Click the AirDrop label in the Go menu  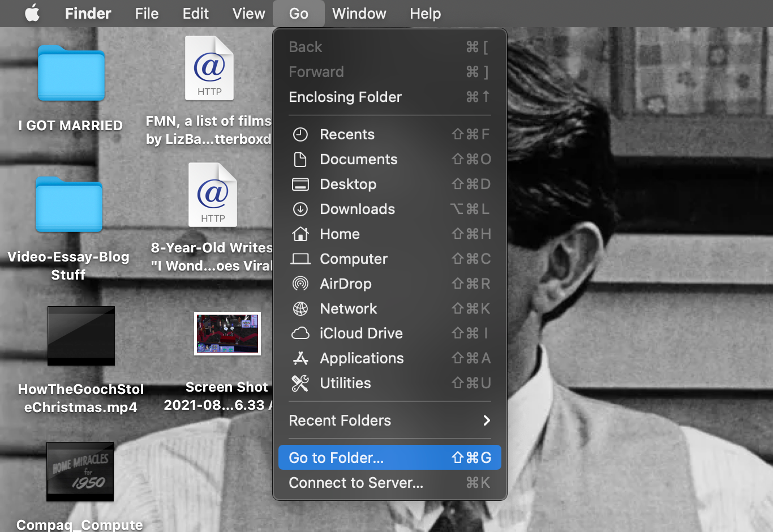pos(345,284)
